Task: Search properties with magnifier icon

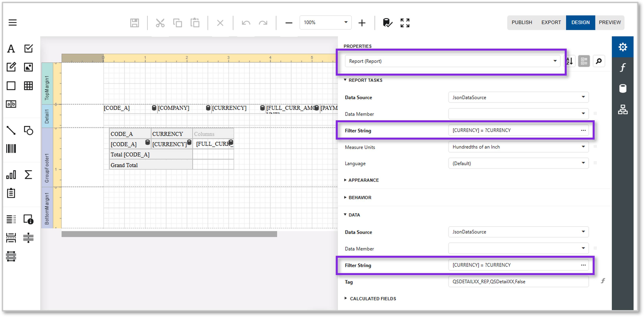Action: [x=599, y=61]
